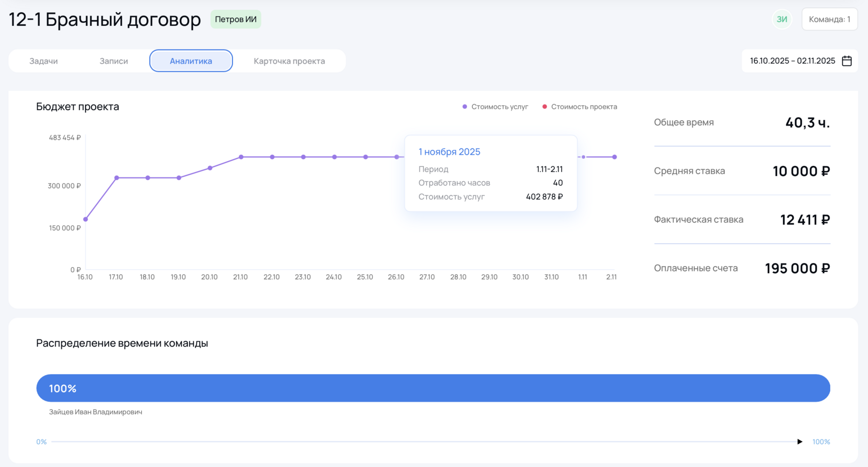Click the blue 100% time distribution bar
868x467 pixels.
(433, 388)
